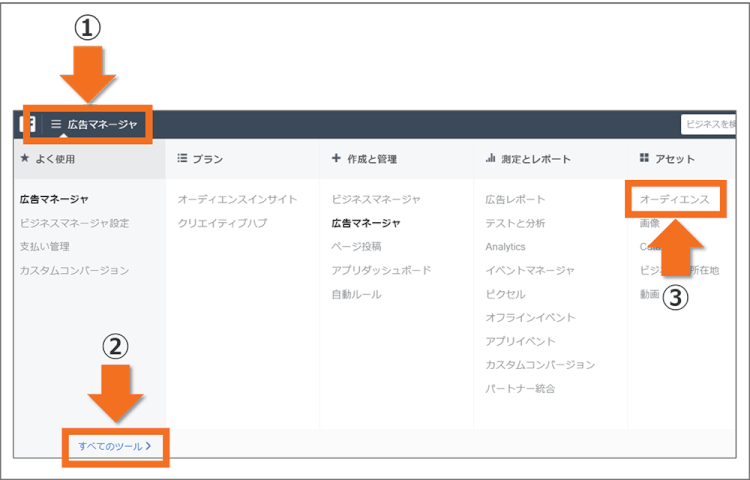The image size is (750, 480).
Task: Open 広告レポート
Action: (515, 199)
